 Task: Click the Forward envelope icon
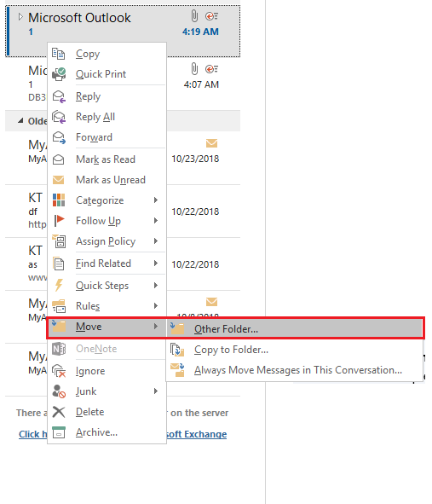coord(59,137)
